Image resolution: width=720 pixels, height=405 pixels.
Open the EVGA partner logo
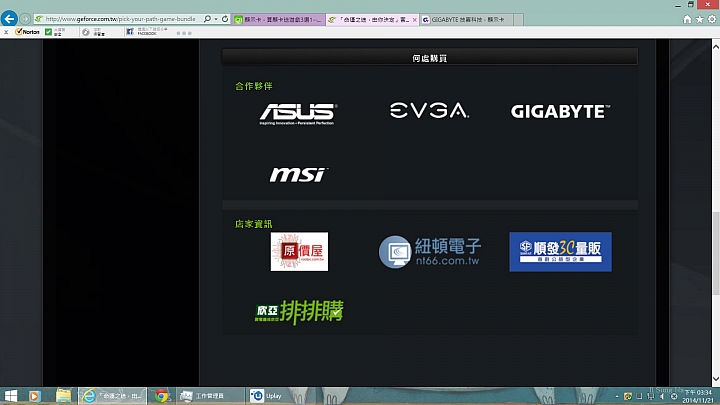click(x=429, y=111)
